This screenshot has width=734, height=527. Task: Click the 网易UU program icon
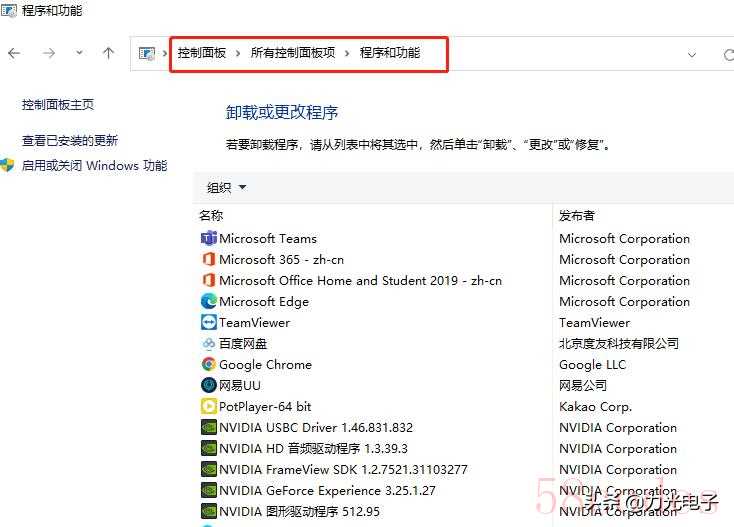pos(208,385)
